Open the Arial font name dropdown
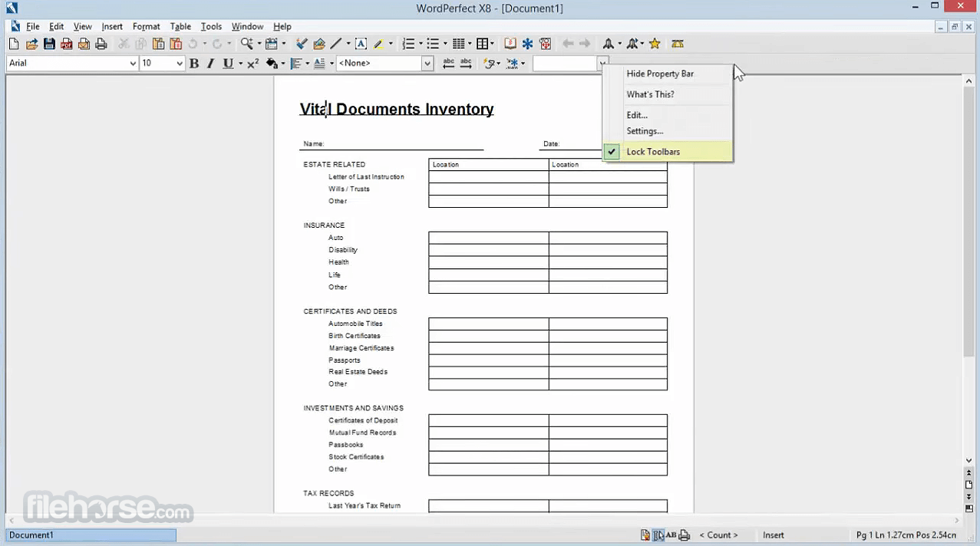980x546 pixels. click(x=133, y=64)
